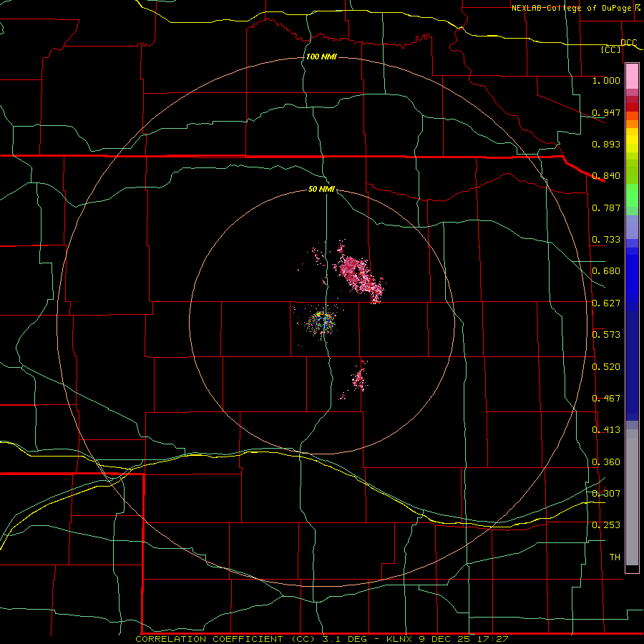
Task: Click the CORRELATION COEFFICIENT (CC) caption title
Action: (x=226, y=639)
